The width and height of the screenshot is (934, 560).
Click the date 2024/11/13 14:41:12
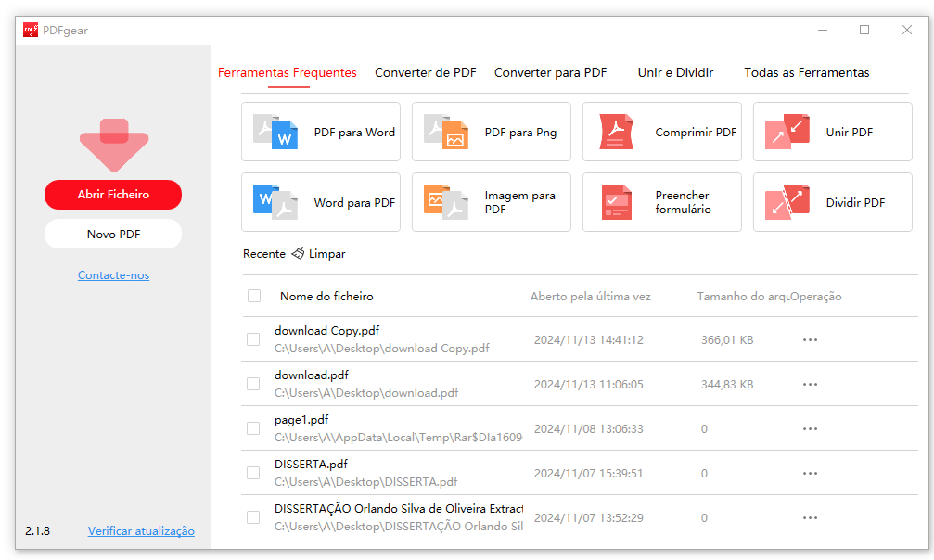click(589, 340)
